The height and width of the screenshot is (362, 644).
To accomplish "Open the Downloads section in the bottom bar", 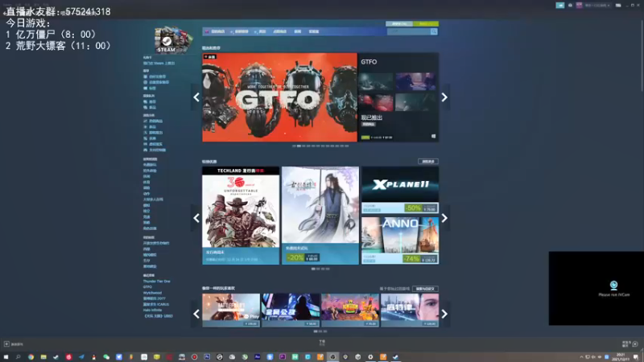I will tap(322, 343).
